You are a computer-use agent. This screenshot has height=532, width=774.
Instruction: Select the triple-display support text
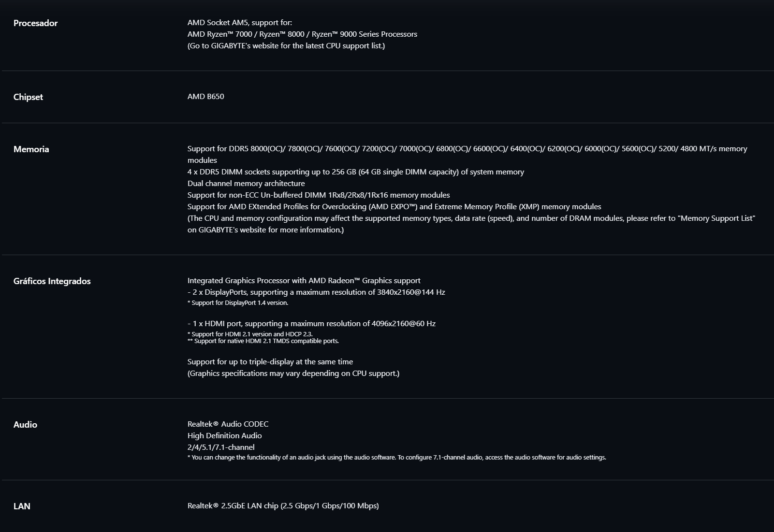click(270, 362)
